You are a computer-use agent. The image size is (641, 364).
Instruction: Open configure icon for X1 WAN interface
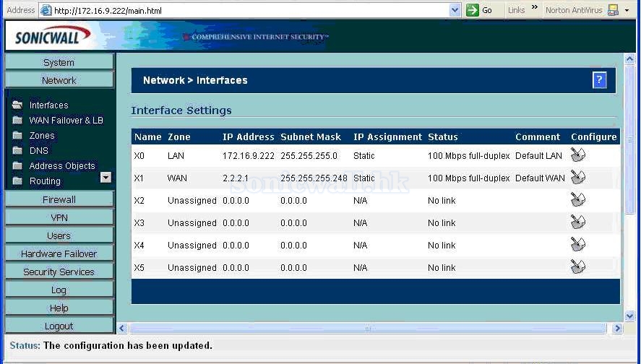[577, 177]
